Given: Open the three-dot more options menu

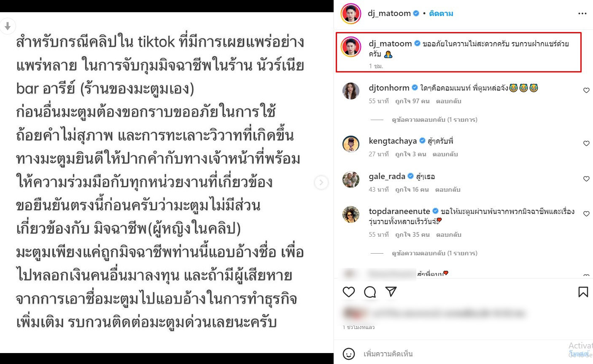Looking at the screenshot, I should coord(582,13).
